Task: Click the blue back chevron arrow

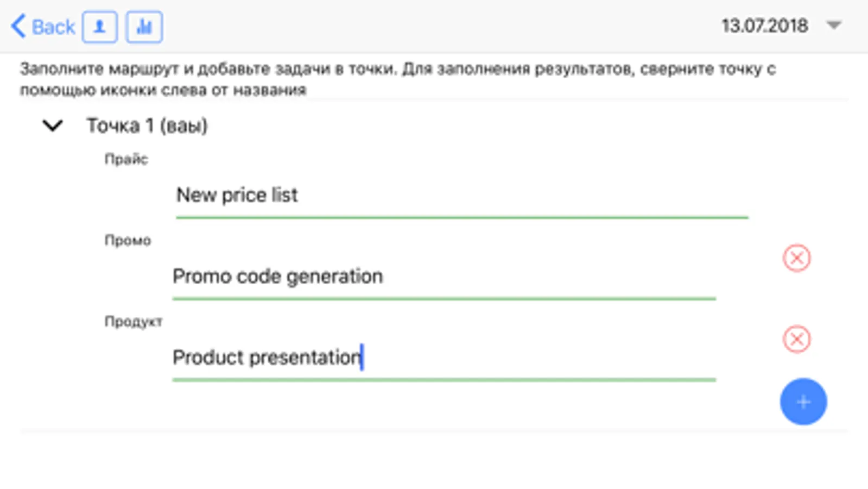Action: point(18,26)
